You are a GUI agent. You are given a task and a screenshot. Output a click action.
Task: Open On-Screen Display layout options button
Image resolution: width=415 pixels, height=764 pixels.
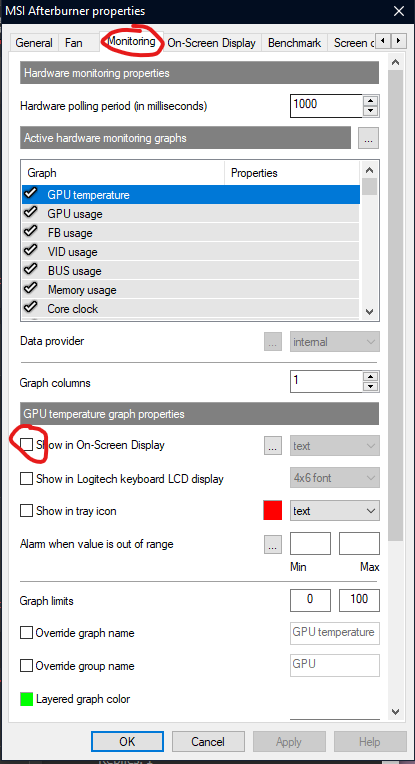(273, 445)
